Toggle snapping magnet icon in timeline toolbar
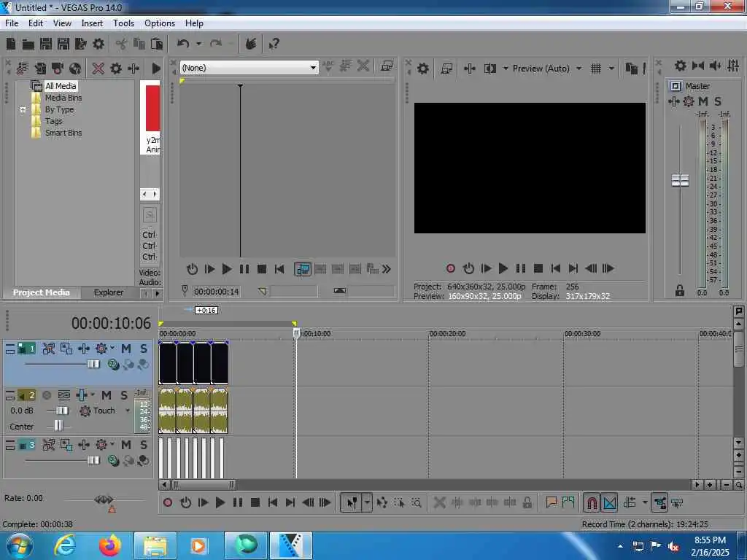Image resolution: width=747 pixels, height=560 pixels. coord(591,503)
